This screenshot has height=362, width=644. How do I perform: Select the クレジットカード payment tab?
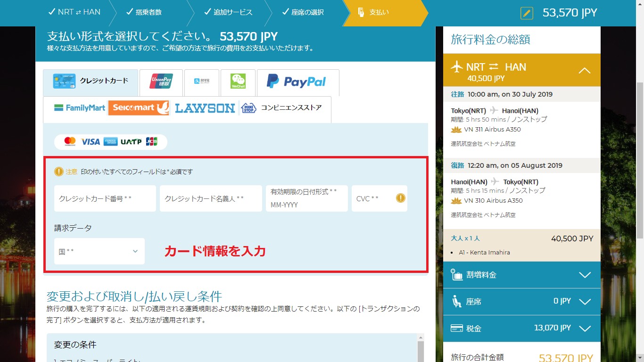(91, 81)
